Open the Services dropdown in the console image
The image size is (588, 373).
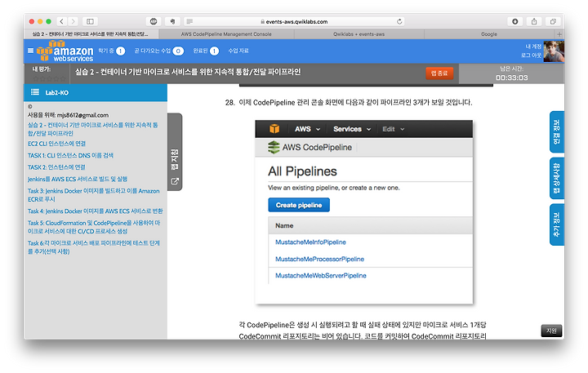tap(352, 129)
